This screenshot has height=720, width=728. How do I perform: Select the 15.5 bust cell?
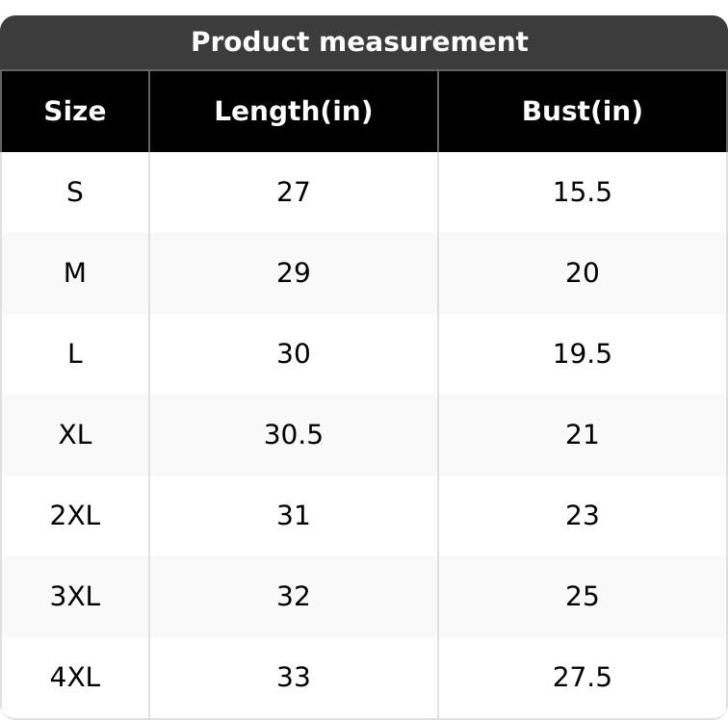click(x=582, y=193)
